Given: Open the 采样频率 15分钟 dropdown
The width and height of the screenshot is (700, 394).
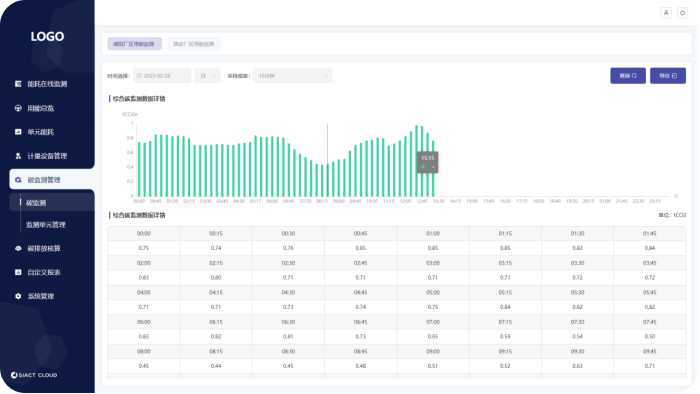Looking at the screenshot, I should click(292, 76).
